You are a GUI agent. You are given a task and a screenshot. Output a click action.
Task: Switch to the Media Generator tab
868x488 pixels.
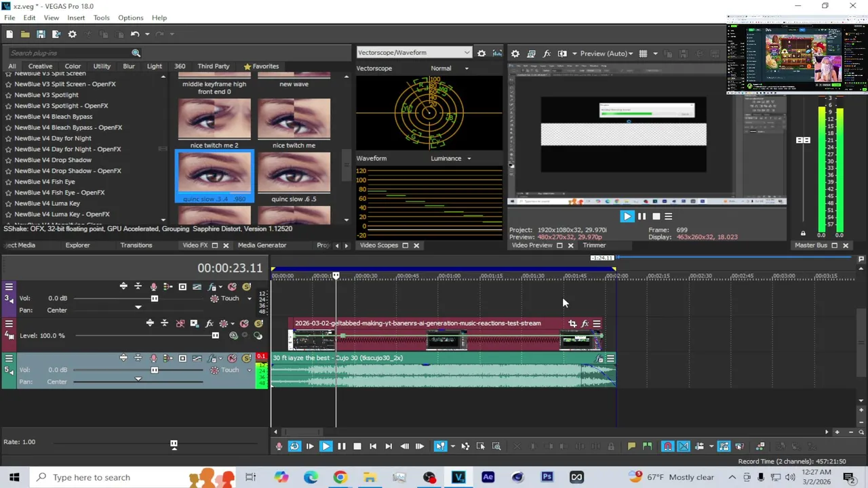click(262, 245)
